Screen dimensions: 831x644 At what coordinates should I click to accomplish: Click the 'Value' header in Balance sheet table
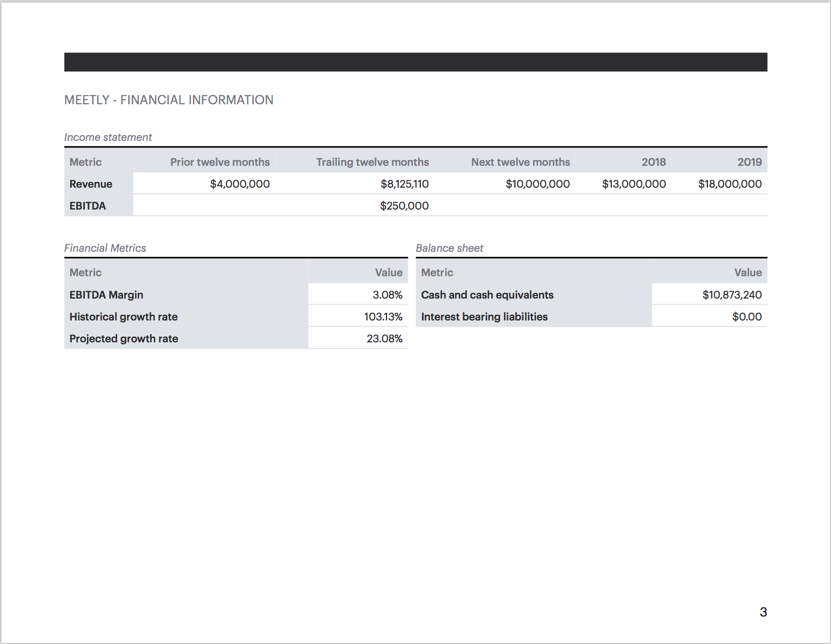[748, 272]
